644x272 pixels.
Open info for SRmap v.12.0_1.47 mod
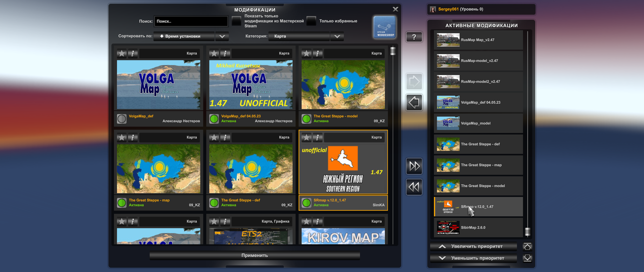[317, 138]
